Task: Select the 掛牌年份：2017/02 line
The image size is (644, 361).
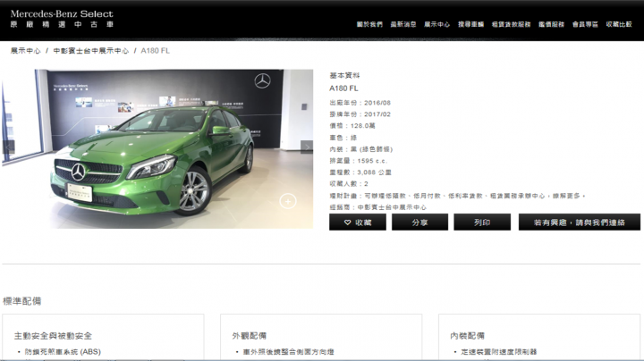Action: (x=360, y=114)
